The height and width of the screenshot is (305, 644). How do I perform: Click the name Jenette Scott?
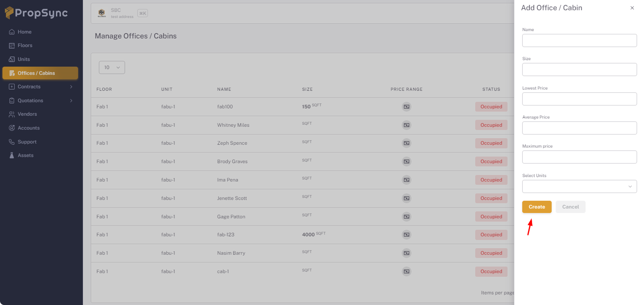232,198
